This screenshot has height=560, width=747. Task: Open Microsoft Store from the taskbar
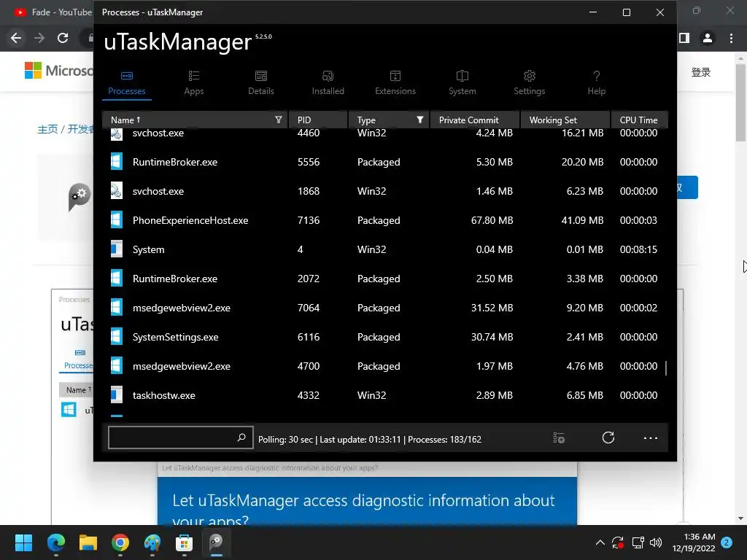(184, 542)
